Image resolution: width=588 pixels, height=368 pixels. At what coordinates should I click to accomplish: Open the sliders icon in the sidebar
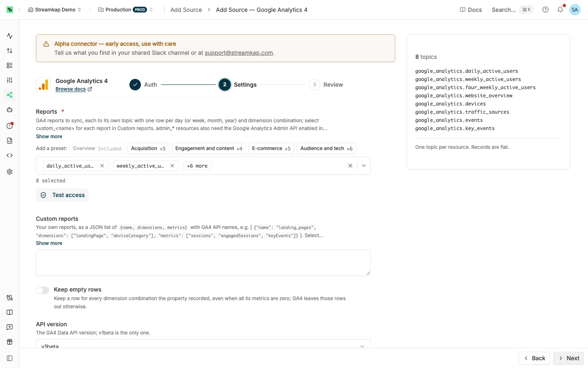tap(10, 80)
